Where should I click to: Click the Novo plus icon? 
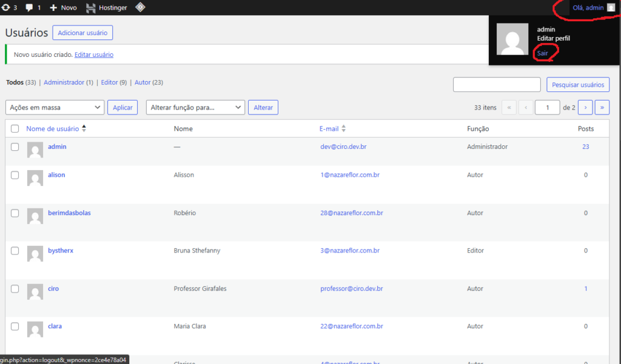coord(53,8)
